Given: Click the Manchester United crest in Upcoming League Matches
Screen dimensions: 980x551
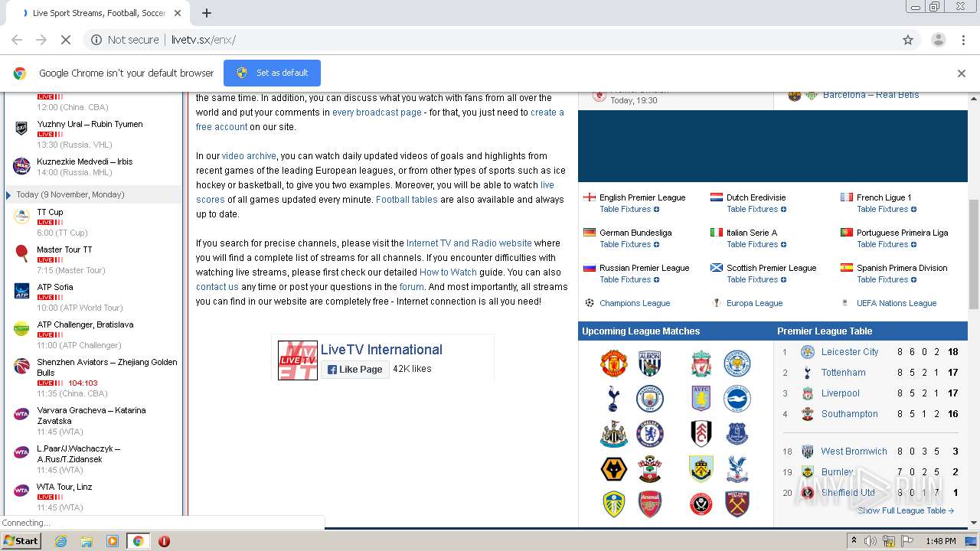Looking at the screenshot, I should tap(613, 364).
